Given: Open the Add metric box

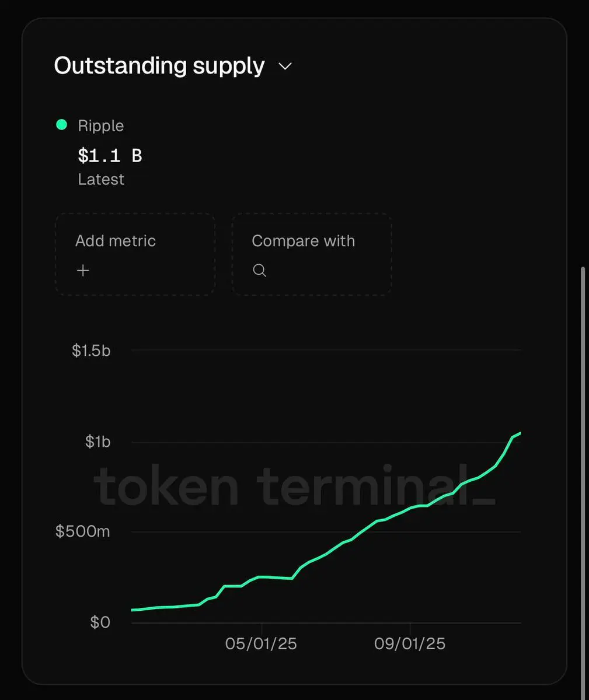Looking at the screenshot, I should [x=135, y=254].
